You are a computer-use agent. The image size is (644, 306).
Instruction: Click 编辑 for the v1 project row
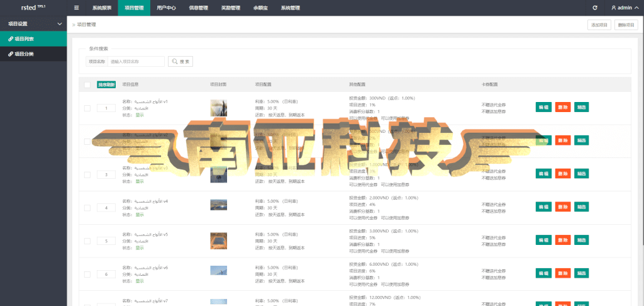click(x=543, y=107)
